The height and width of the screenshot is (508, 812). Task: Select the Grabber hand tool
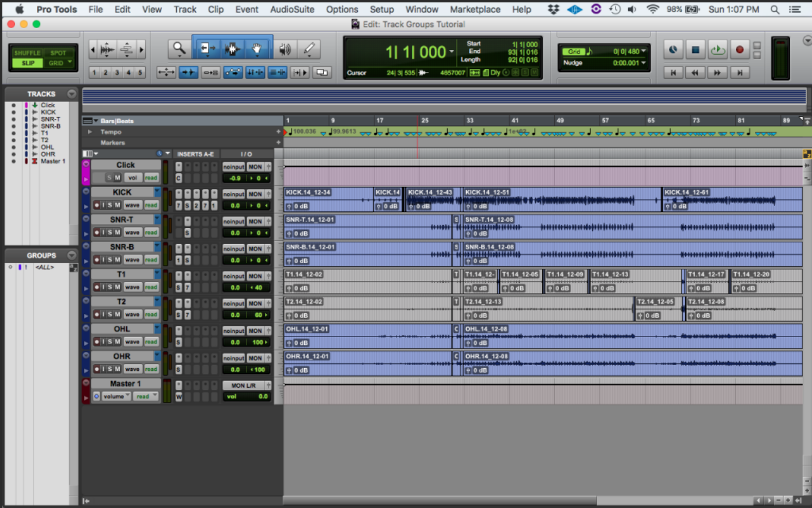pyautogui.click(x=257, y=49)
